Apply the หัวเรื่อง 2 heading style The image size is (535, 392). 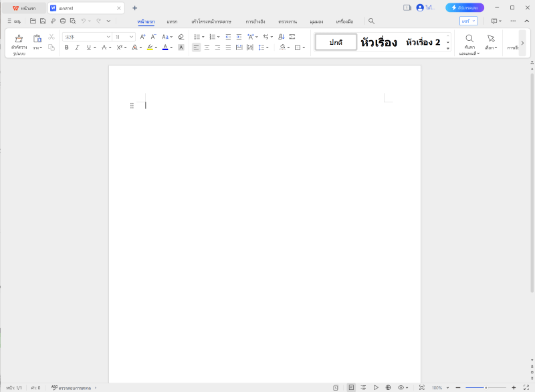(x=423, y=41)
